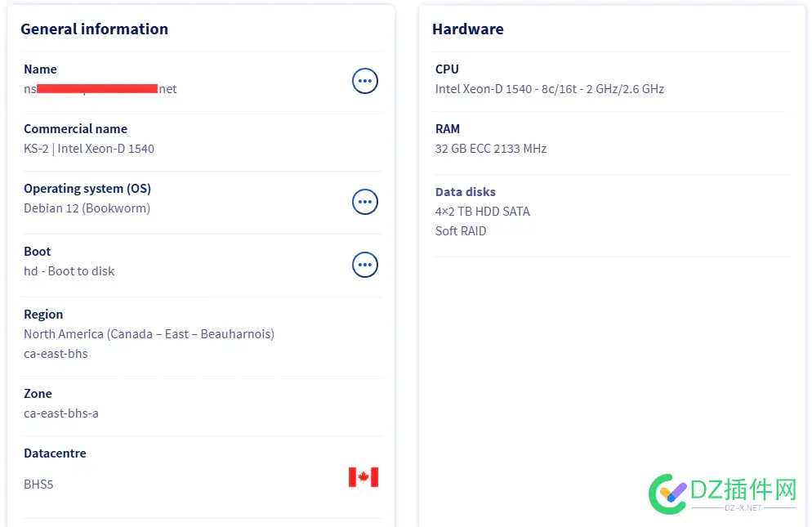Click the ca-east-bhs-a zone value

click(x=61, y=413)
